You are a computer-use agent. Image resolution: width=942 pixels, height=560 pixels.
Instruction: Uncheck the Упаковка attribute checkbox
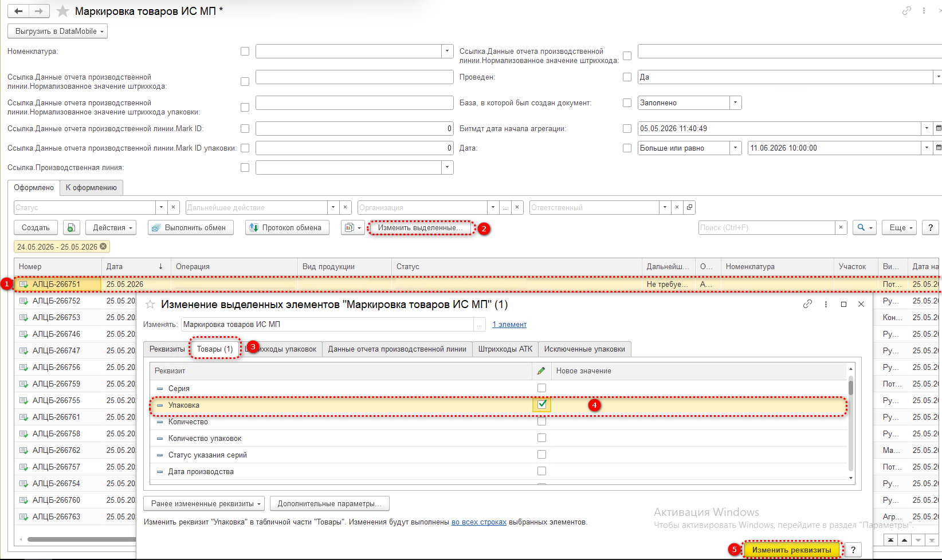(x=541, y=404)
